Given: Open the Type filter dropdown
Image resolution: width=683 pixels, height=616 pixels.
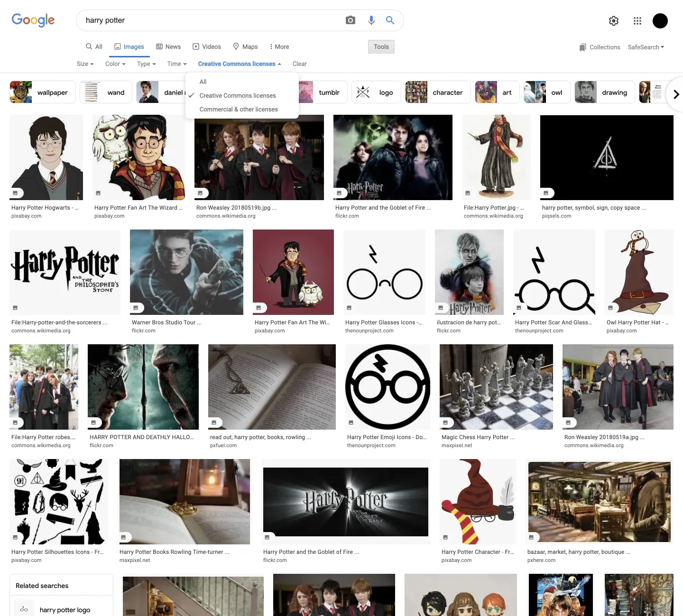Looking at the screenshot, I should tap(147, 64).
